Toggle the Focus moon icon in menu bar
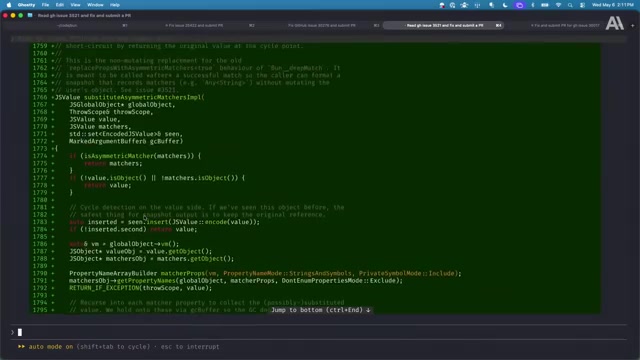 (505, 5)
